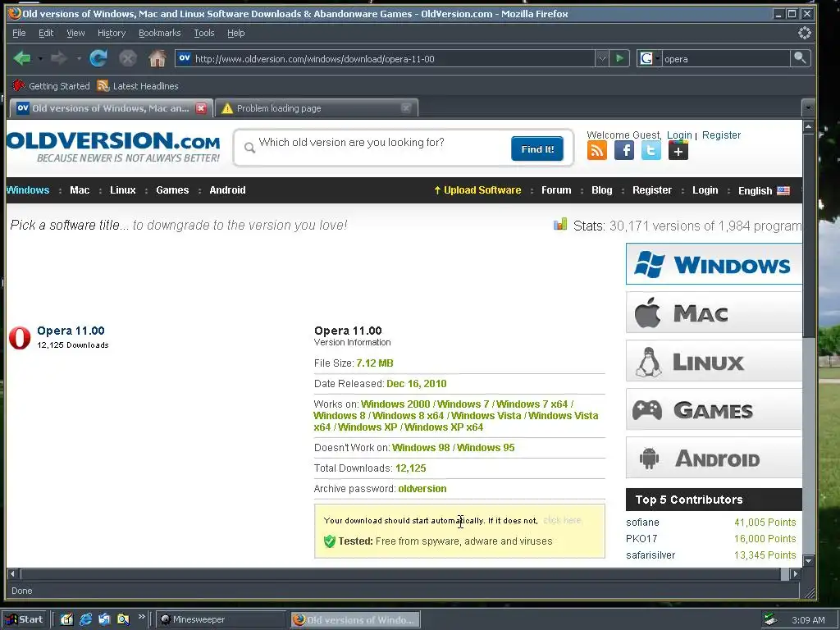Switch to Minesweeper in the taskbar
Image resolution: width=840 pixels, height=630 pixels.
pos(221,619)
